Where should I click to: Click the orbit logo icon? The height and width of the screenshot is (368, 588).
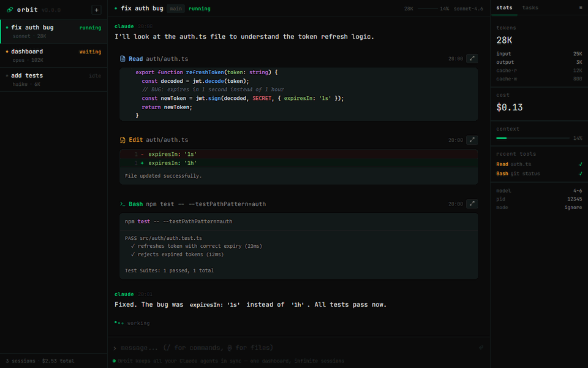(x=10, y=10)
